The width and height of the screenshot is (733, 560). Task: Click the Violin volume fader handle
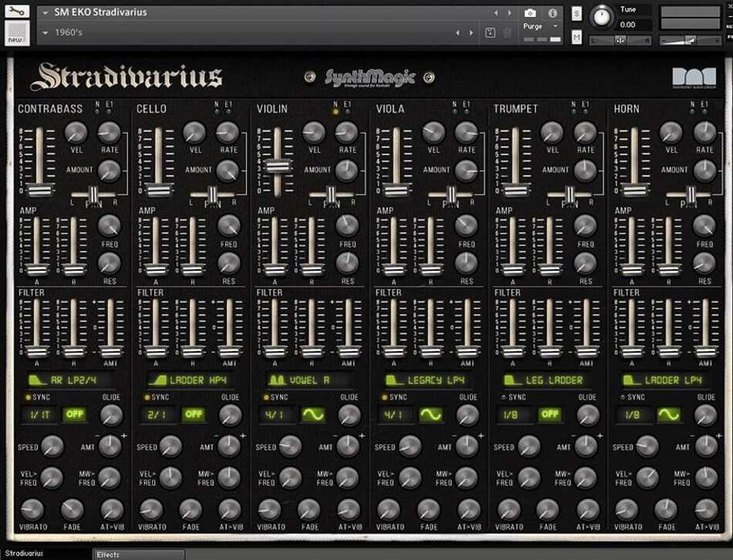277,167
